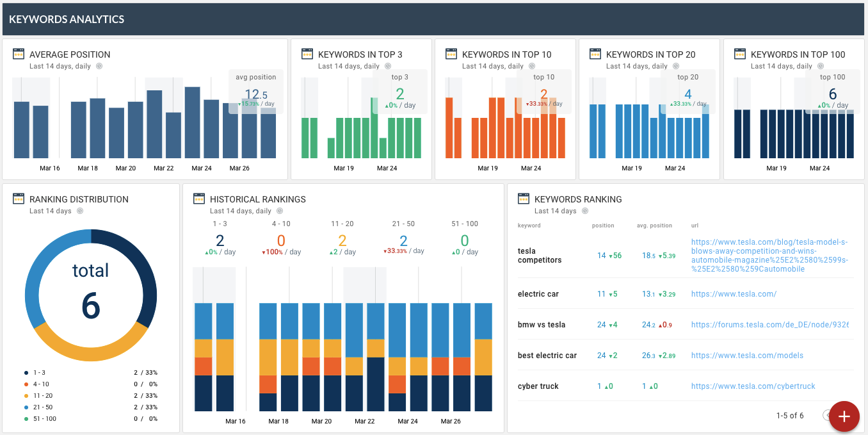The width and height of the screenshot is (868, 435).
Task: Click info icon under Keywords in Top 10
Action: [532, 66]
